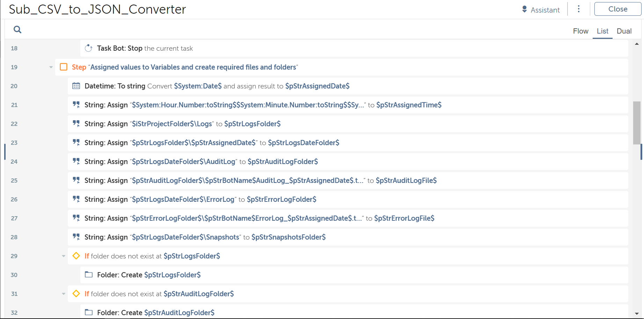This screenshot has height=319, width=644.
Task: Collapse the If block on line 29
Action: (64, 256)
